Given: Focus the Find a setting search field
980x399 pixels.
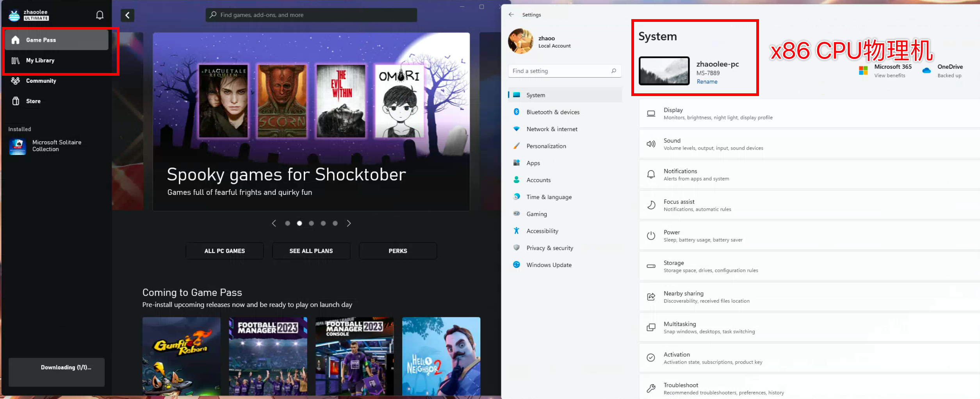Looking at the screenshot, I should coord(565,71).
